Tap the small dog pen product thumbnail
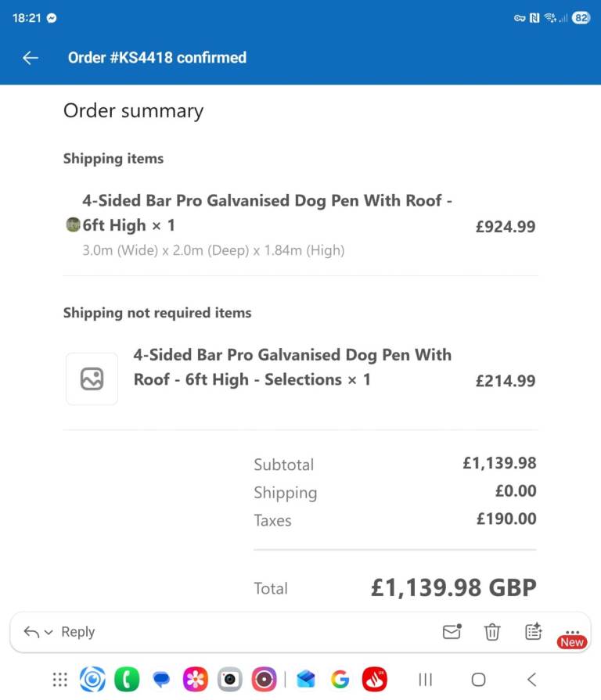 [73, 225]
